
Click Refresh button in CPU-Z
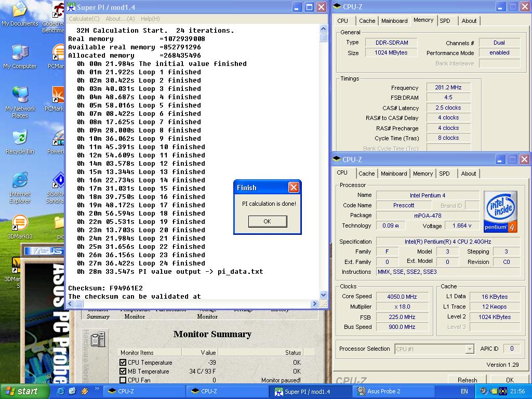(467, 380)
